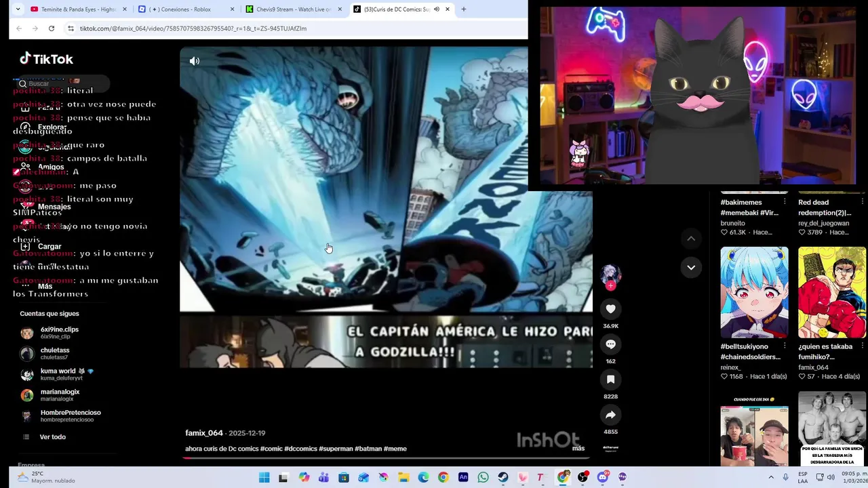Open Windows Start menu
The height and width of the screenshot is (488, 868).
tap(264, 478)
